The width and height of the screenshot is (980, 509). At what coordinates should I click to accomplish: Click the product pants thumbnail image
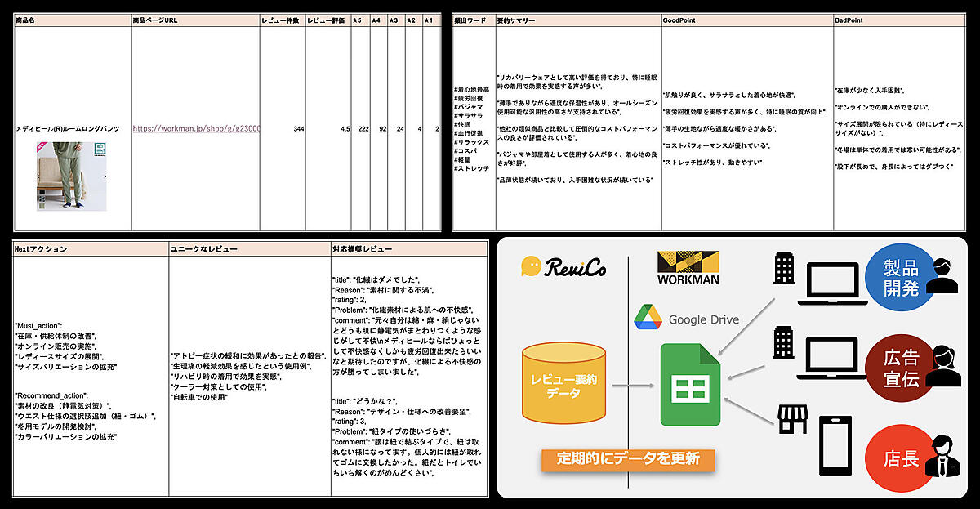pyautogui.click(x=71, y=175)
